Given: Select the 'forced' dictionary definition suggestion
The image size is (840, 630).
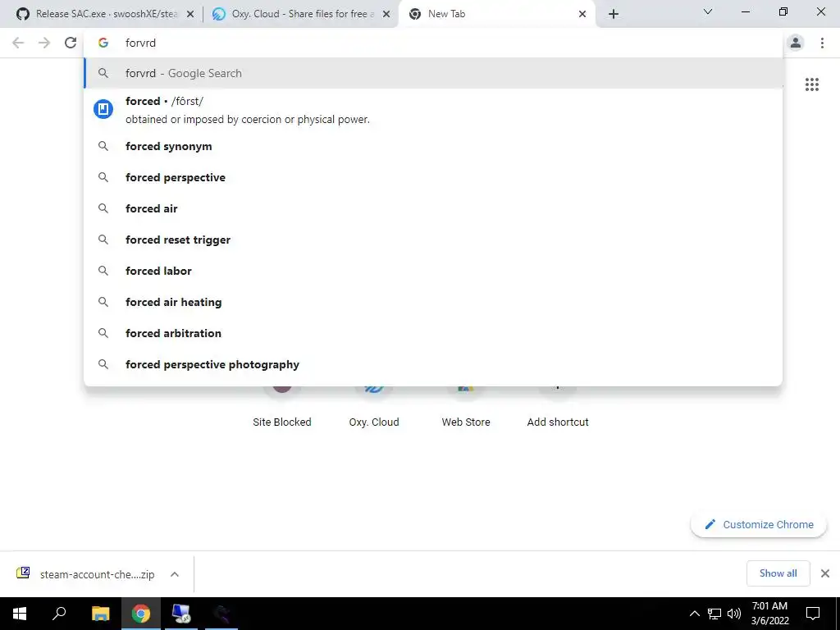Looking at the screenshot, I should [433, 110].
